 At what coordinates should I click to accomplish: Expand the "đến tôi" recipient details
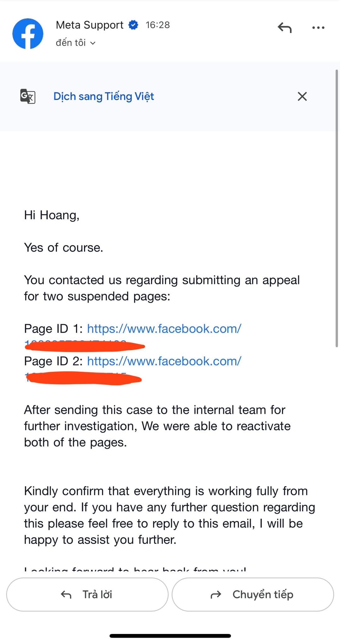click(x=76, y=43)
